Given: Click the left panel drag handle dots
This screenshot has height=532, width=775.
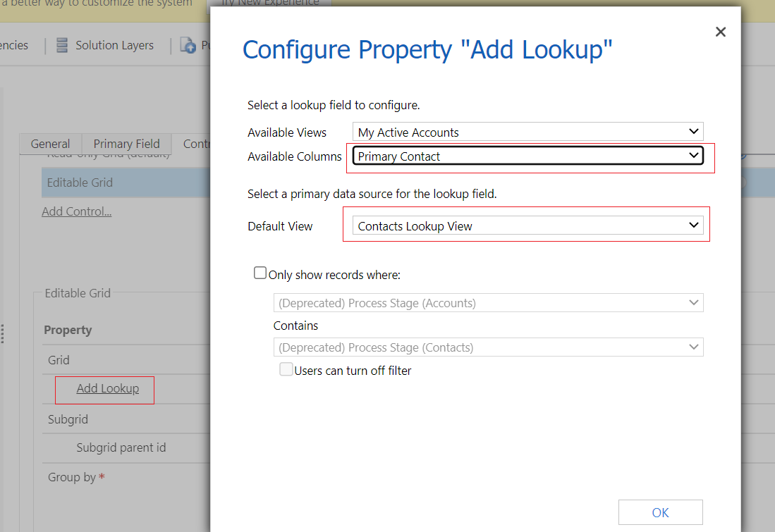Looking at the screenshot, I should pos(3,333).
